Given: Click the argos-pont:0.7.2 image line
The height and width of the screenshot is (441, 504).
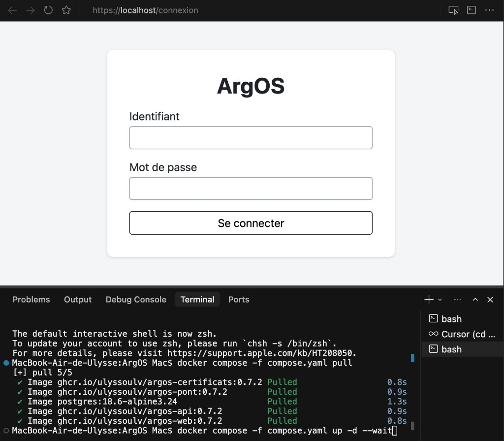Looking at the screenshot, I should tap(127, 391).
